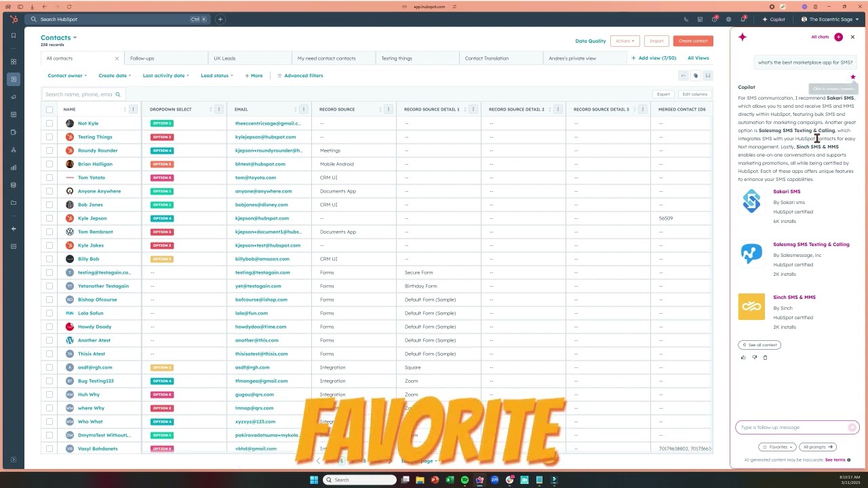Viewport: 868px width, 488px height.
Task: Open the Name column options menu
Action: click(x=134, y=110)
